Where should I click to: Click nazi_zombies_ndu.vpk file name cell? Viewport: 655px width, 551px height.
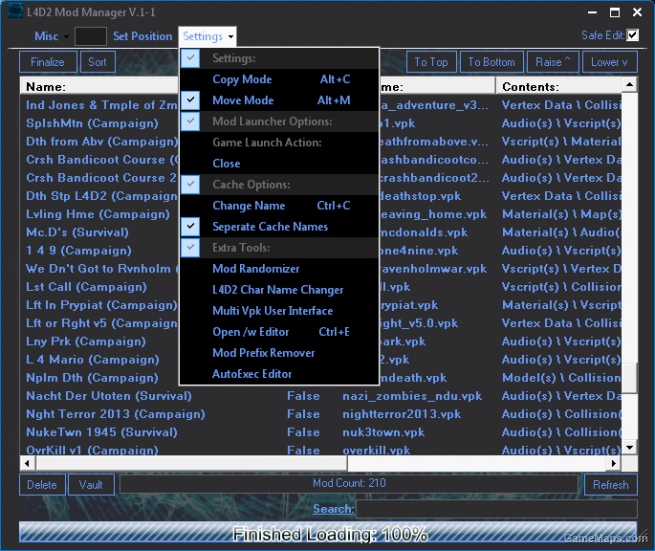412,396
